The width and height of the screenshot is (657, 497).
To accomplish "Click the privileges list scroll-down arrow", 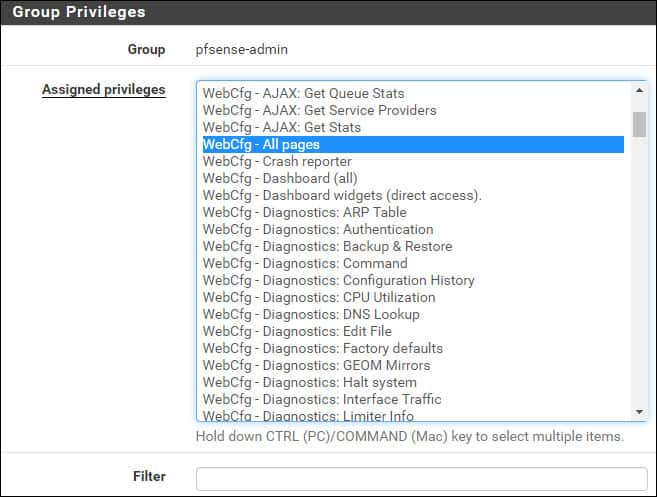I will (639, 411).
